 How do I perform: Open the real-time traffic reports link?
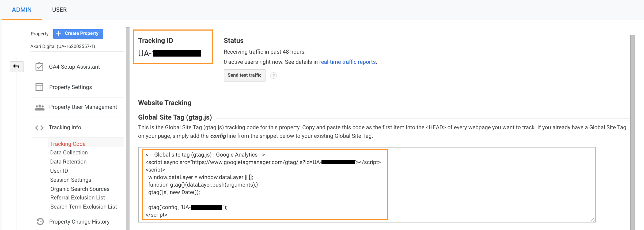[347, 62]
